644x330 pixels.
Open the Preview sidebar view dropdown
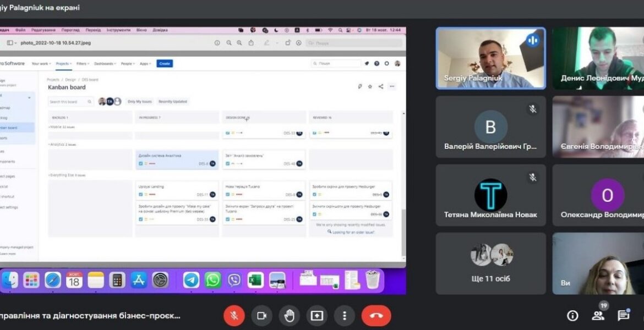(12, 43)
